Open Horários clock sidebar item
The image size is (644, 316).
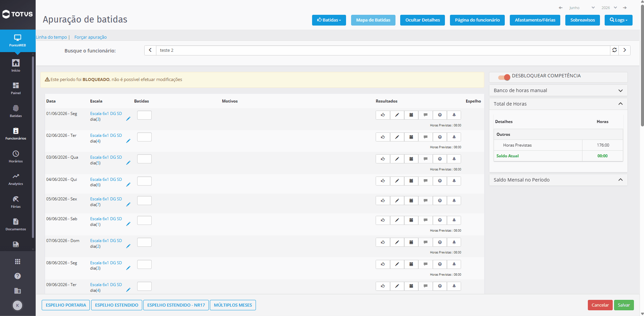tap(16, 156)
